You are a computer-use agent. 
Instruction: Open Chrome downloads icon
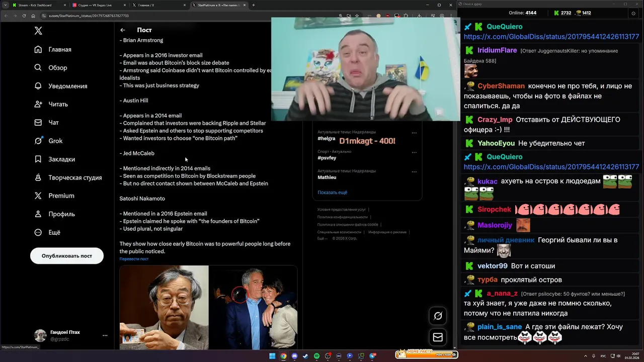(419, 16)
